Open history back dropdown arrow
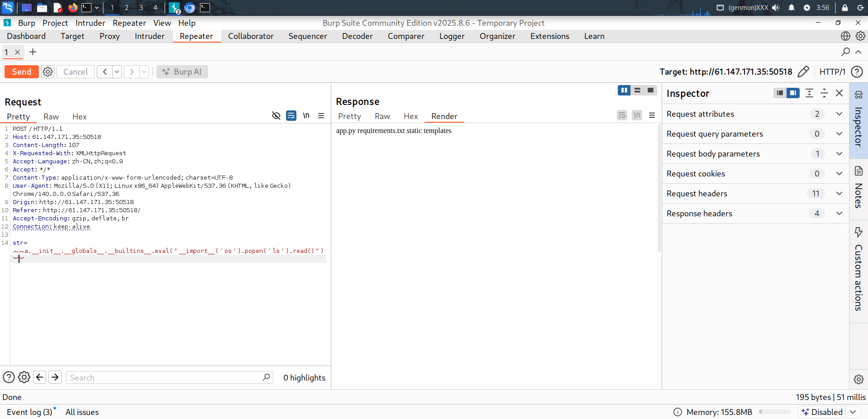 117,71
